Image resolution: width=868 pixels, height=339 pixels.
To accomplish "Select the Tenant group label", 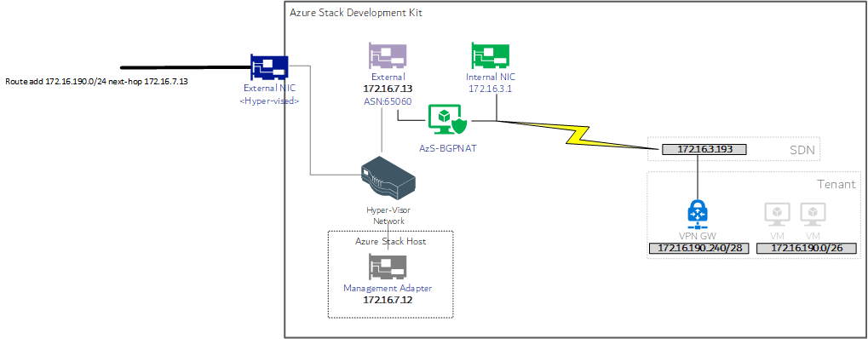I will click(x=836, y=184).
